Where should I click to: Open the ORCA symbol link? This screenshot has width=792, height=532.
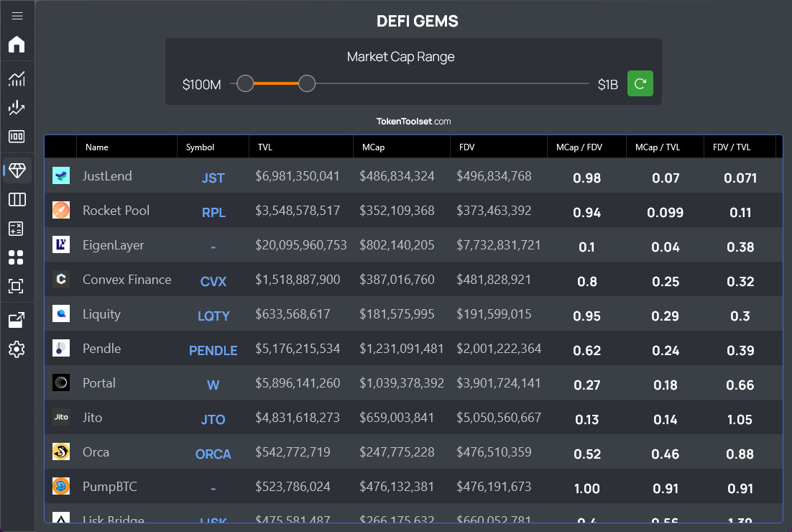213,454
